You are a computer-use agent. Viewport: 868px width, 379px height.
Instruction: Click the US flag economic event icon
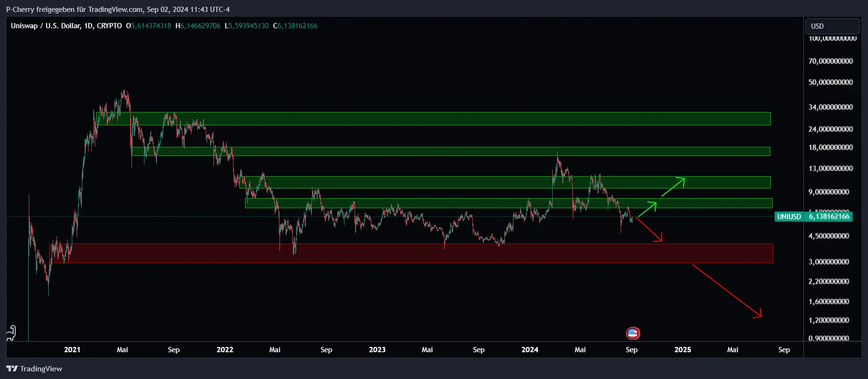633,333
